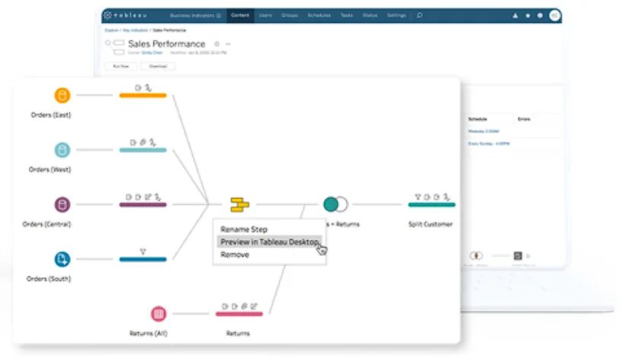The height and width of the screenshot is (364, 635).
Task: Click the Sales Performance title
Action: (166, 43)
